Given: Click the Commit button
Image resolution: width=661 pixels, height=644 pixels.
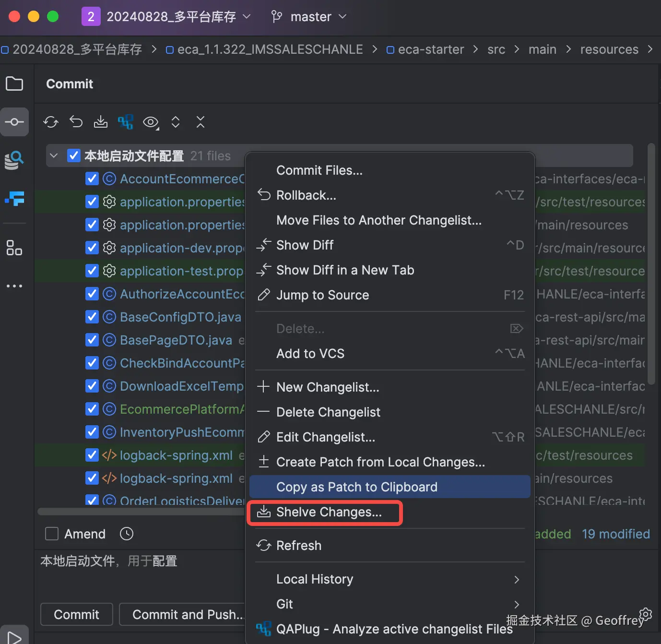Looking at the screenshot, I should click(77, 614).
